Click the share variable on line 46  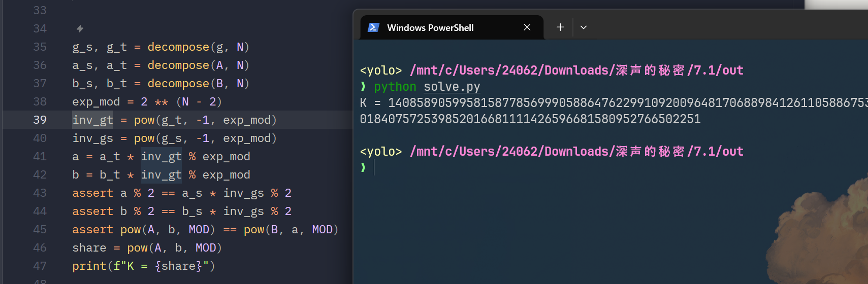(89, 247)
